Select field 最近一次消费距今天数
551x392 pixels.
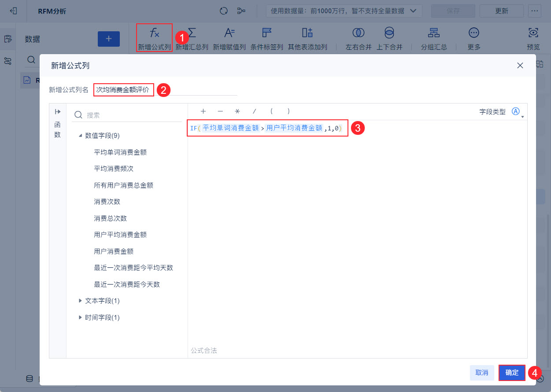127,285
